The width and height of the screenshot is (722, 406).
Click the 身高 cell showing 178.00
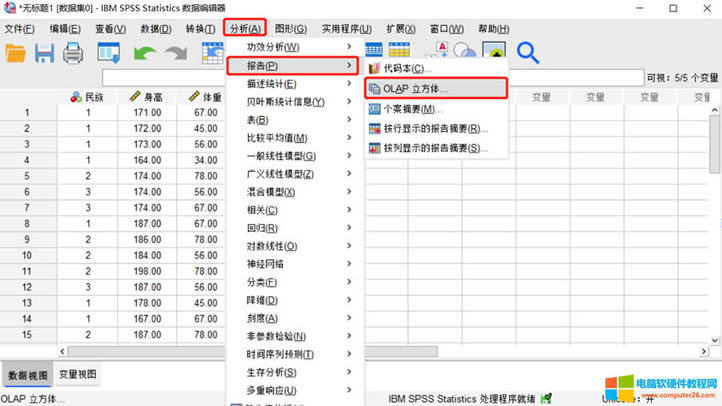pyautogui.click(x=147, y=303)
